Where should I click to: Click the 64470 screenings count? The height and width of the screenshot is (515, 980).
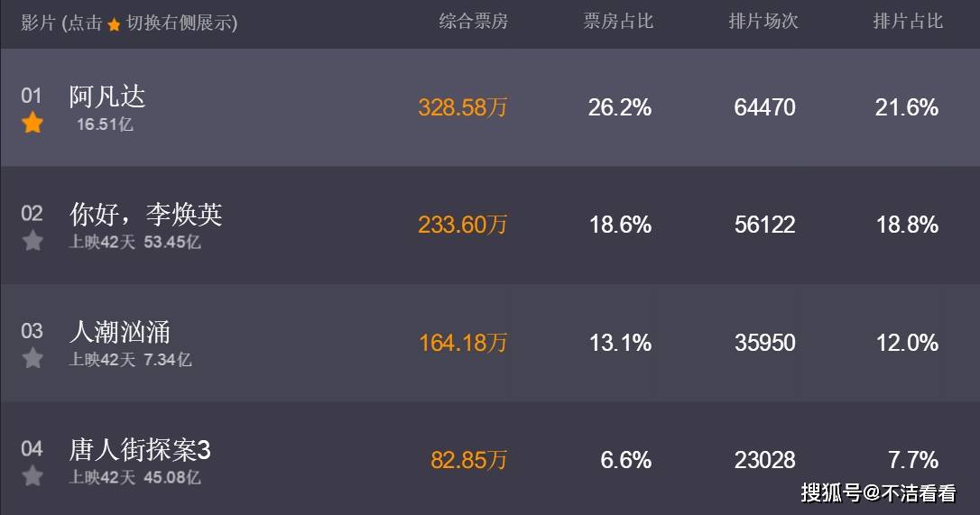764,107
